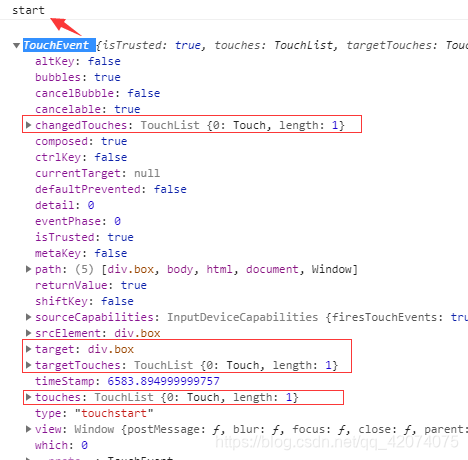This screenshot has height=460, width=468.
Task: Click the type "touchstart" value
Action: [x=114, y=413]
